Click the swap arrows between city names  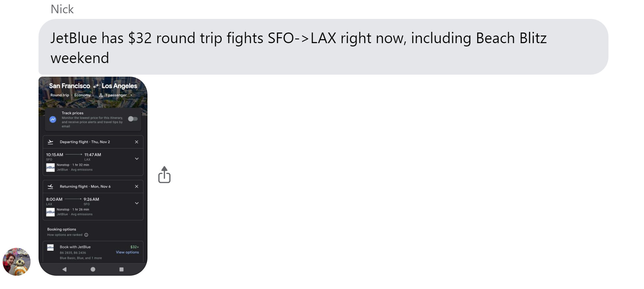point(96,86)
